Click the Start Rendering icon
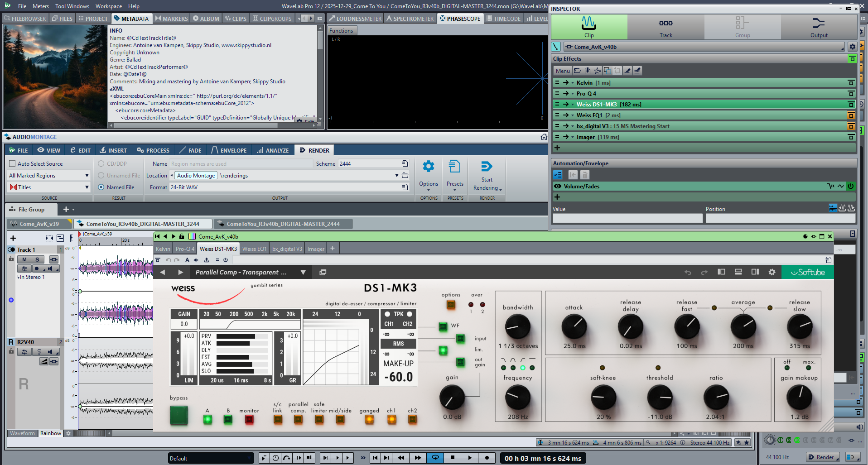The height and width of the screenshot is (465, 868). tap(487, 167)
